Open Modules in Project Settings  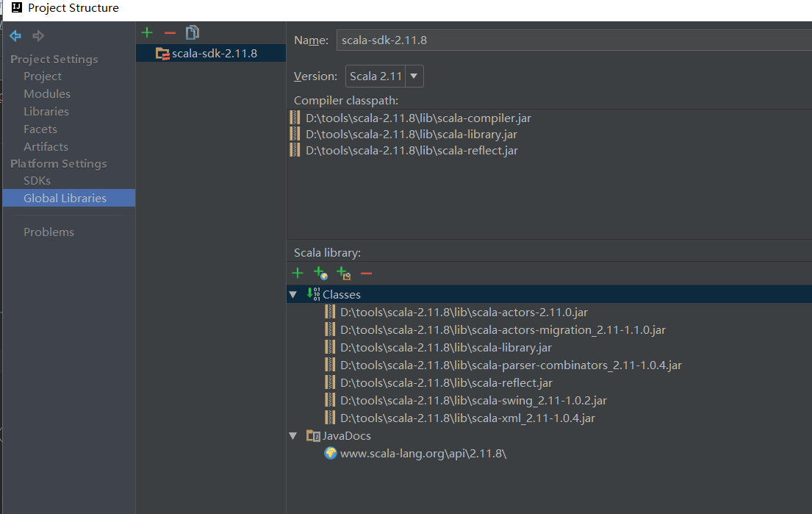coord(47,94)
